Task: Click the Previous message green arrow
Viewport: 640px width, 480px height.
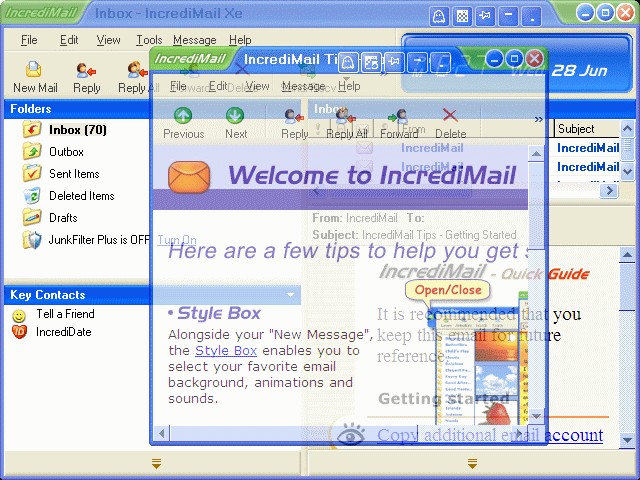Action: (183, 116)
